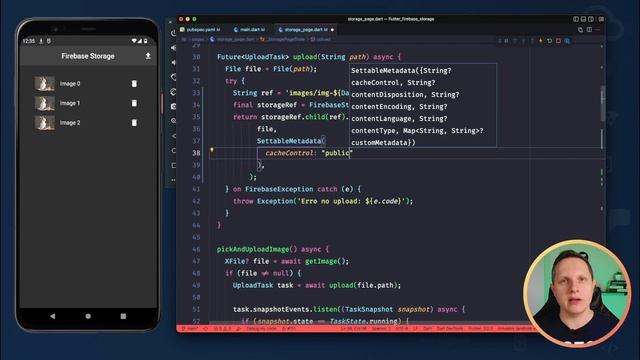Viewport: 640px width, 360px height.
Task: Stop debugging with the red square icon
Action: coord(558,41)
